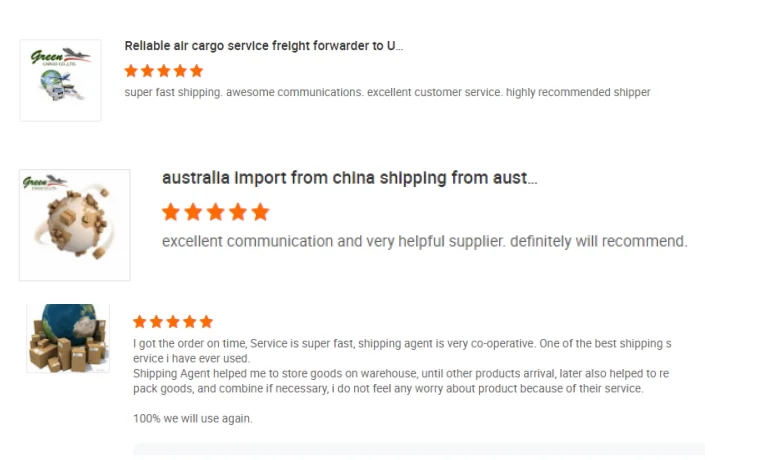Viewport: 760px width, 460px height.
Task: Open the earth with cardboard boxes thumbnail
Action: [68, 338]
